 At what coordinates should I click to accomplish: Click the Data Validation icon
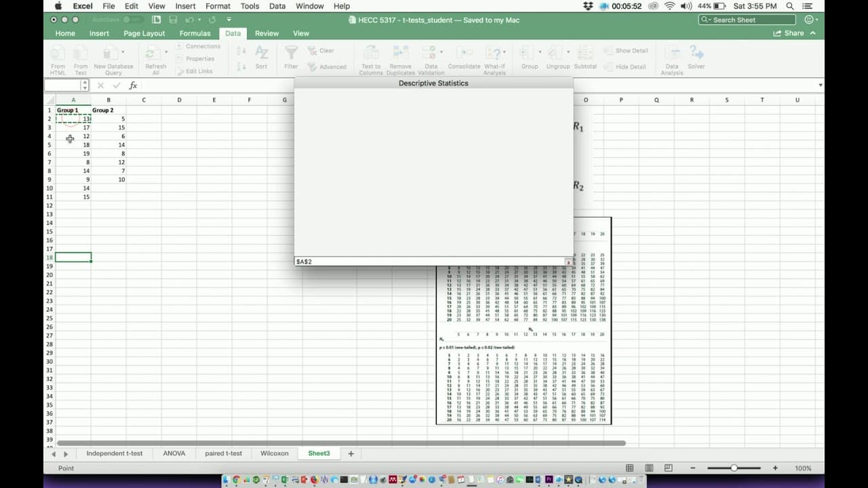[x=429, y=54]
